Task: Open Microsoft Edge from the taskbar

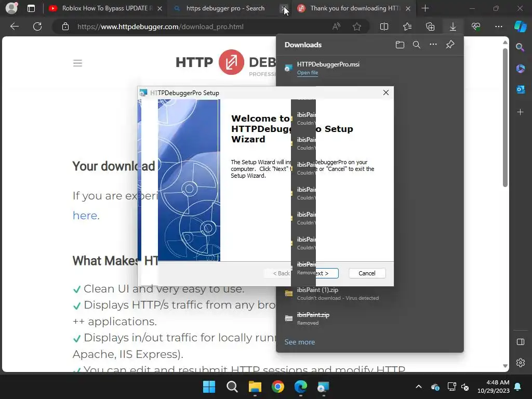Action: [x=301, y=387]
